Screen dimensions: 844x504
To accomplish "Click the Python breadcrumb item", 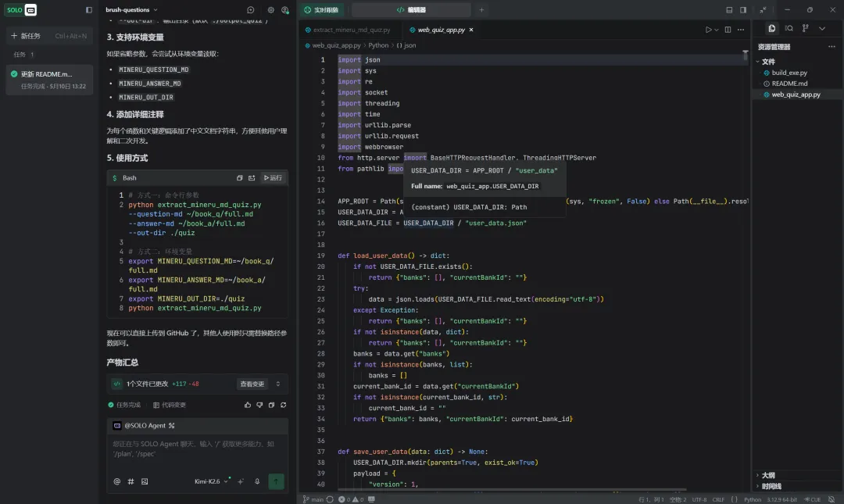I will [x=378, y=45].
